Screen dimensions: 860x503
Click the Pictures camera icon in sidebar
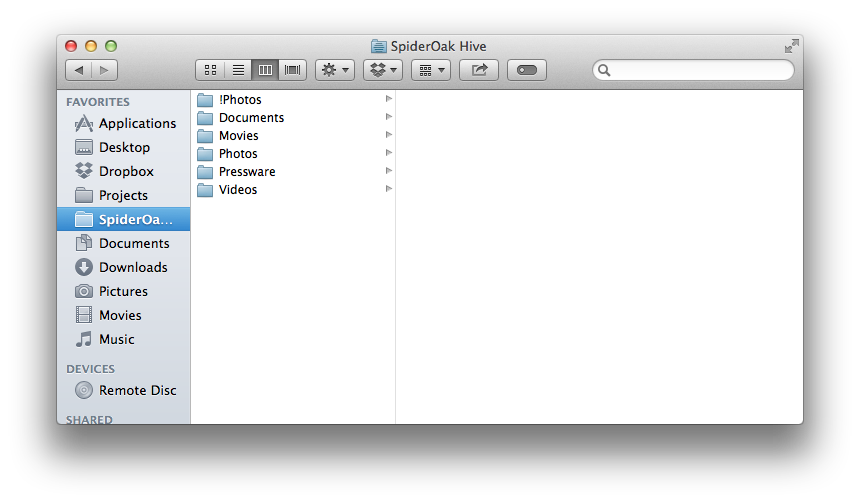click(x=83, y=291)
